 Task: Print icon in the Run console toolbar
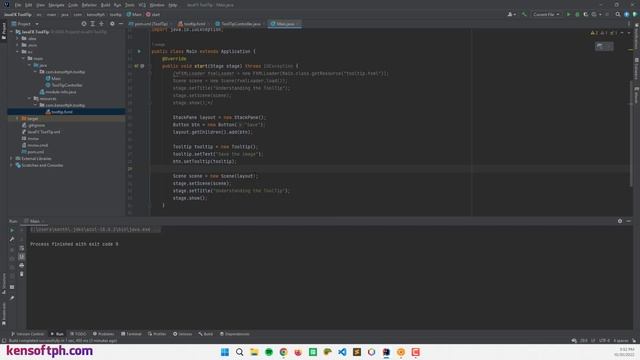click(x=22, y=265)
